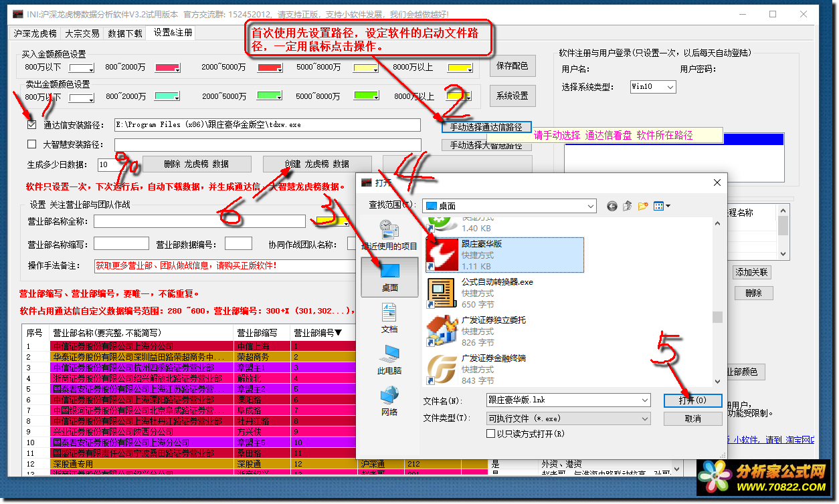Image resolution: width=839 pixels, height=504 pixels.
Task: Select 桌面 in the dialog places bar
Action: click(389, 277)
